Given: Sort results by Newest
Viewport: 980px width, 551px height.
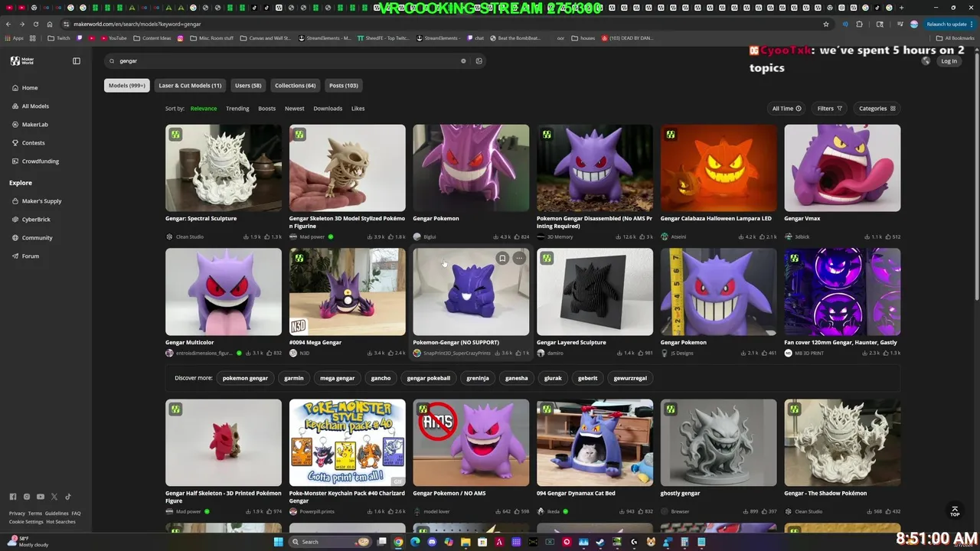Looking at the screenshot, I should 295,109.
